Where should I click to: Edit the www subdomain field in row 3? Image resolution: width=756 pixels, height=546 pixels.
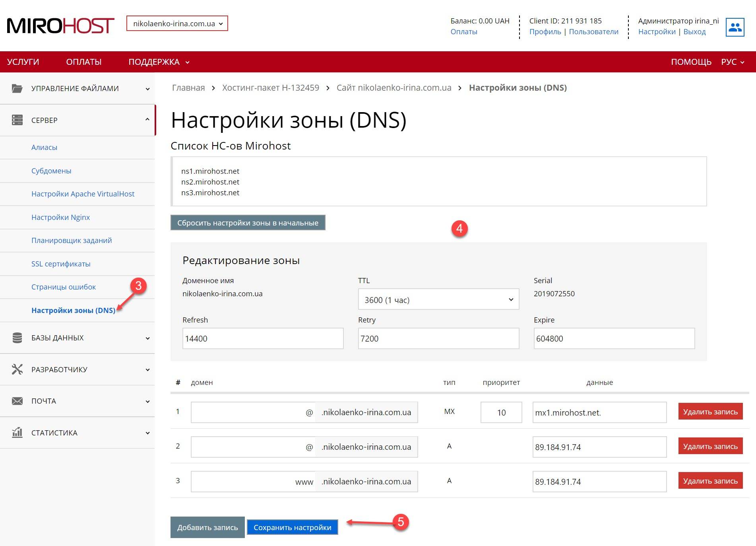[x=253, y=482]
